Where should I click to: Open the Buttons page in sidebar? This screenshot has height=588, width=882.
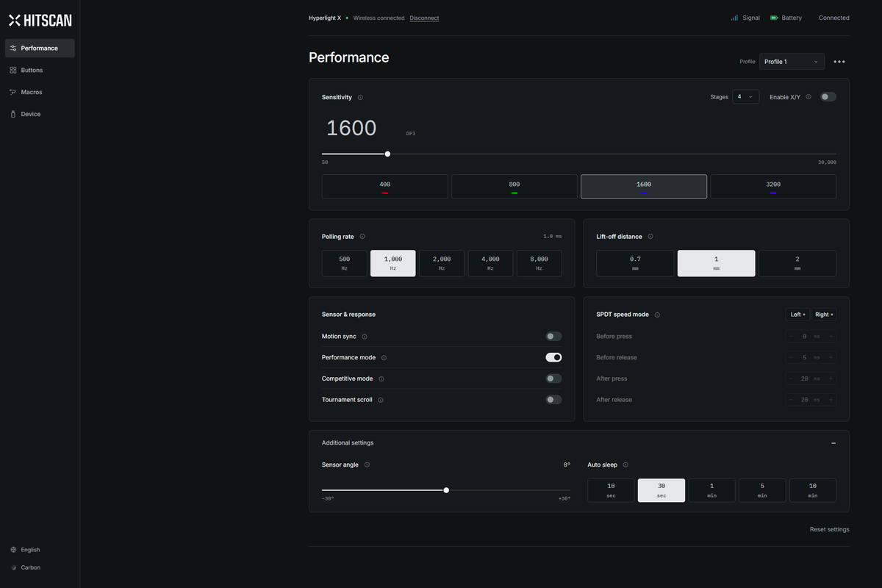40,71
